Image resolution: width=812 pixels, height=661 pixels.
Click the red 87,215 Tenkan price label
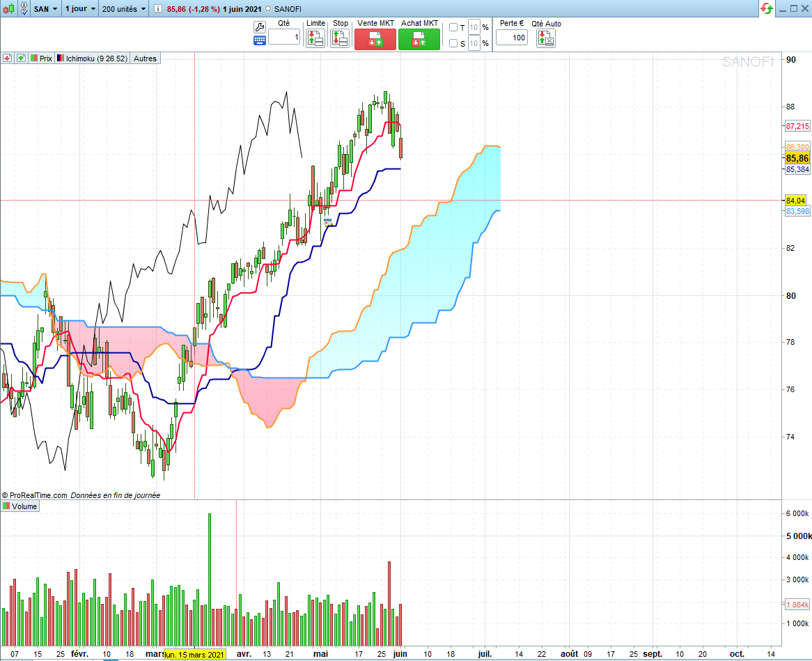pos(797,126)
